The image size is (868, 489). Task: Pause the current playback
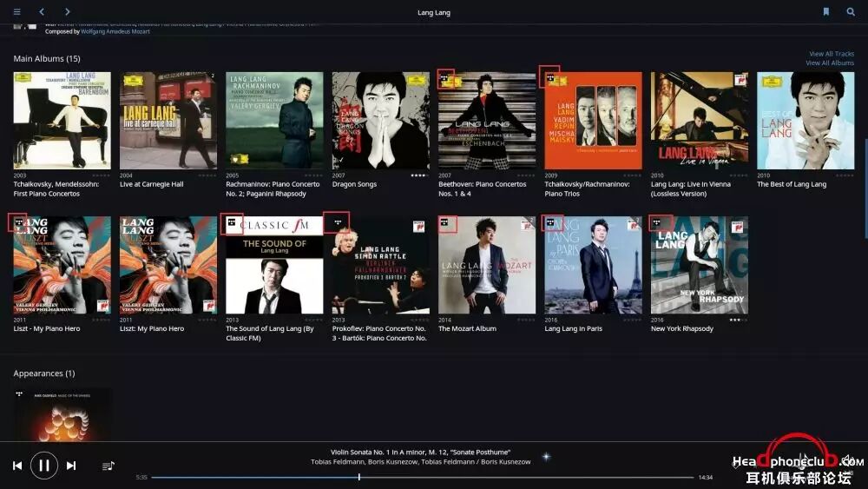pyautogui.click(x=43, y=466)
